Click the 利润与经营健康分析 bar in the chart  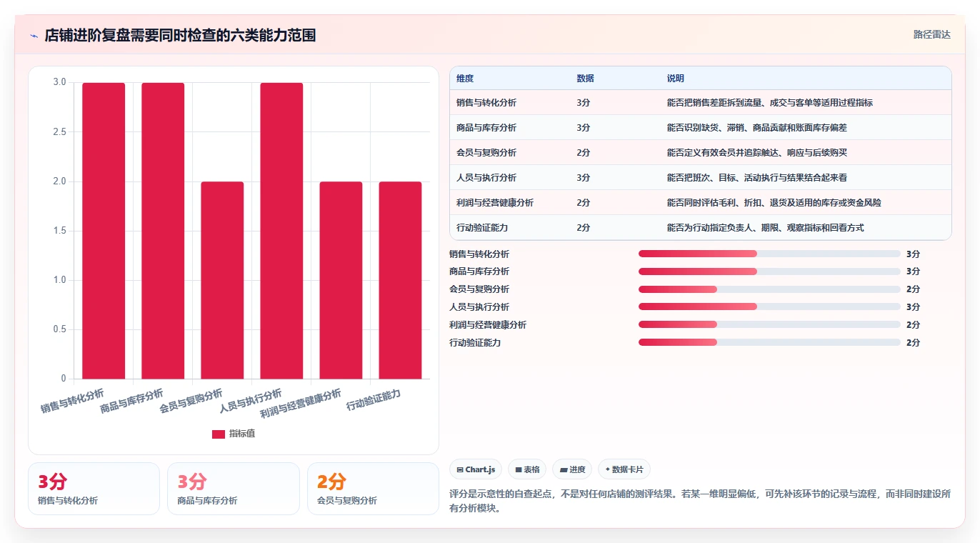click(341, 280)
